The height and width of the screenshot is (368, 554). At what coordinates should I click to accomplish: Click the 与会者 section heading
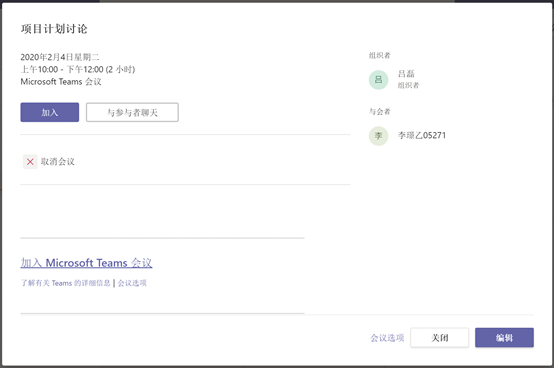click(x=380, y=112)
